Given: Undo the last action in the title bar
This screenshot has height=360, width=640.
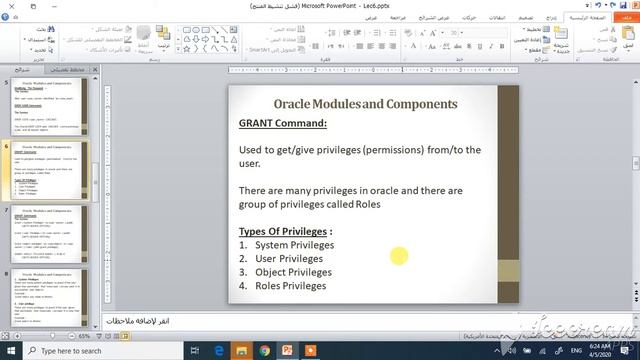Looking at the screenshot, I should point(612,5).
